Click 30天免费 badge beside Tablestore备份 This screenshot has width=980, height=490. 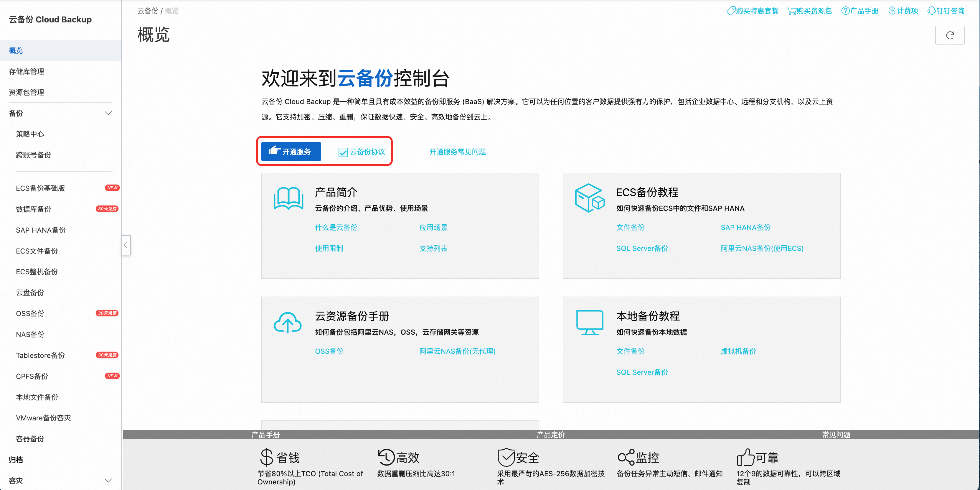coord(107,355)
